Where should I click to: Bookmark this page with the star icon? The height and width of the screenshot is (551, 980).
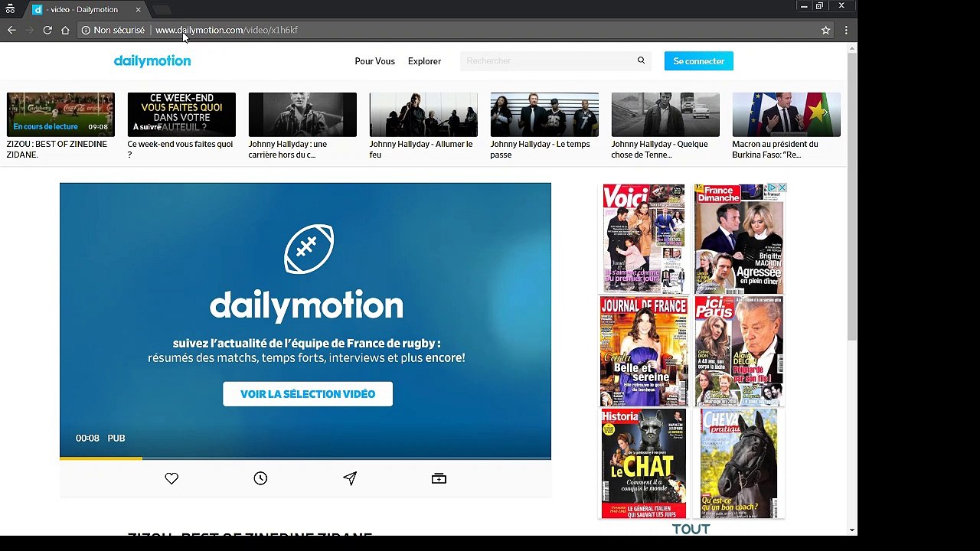tap(825, 30)
